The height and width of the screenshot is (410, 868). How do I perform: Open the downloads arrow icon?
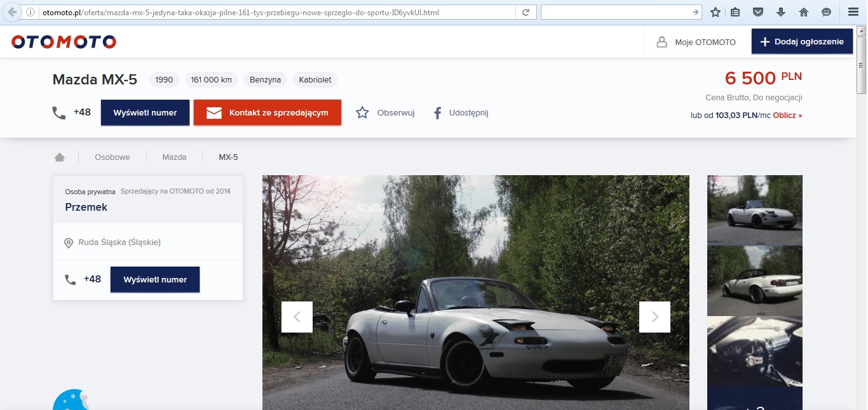coord(781,12)
